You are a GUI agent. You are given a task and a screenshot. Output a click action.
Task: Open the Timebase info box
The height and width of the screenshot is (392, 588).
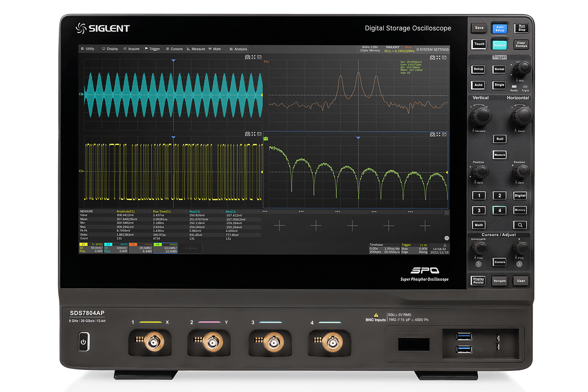pos(384,248)
